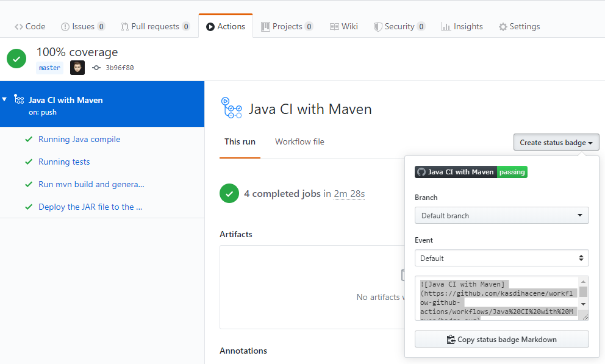Click the text area resize handle
This screenshot has height=364, width=605.
[585, 317]
